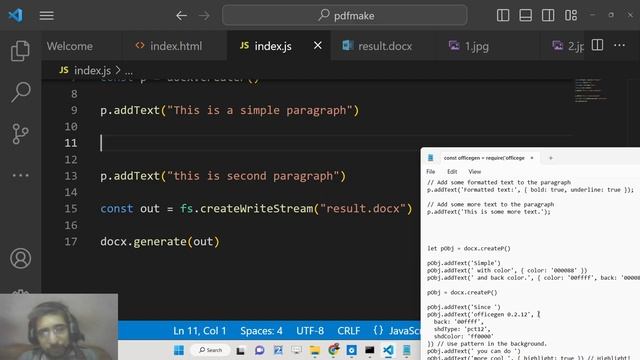
Task: Open the hamburger application menu
Action: [x=47, y=16]
